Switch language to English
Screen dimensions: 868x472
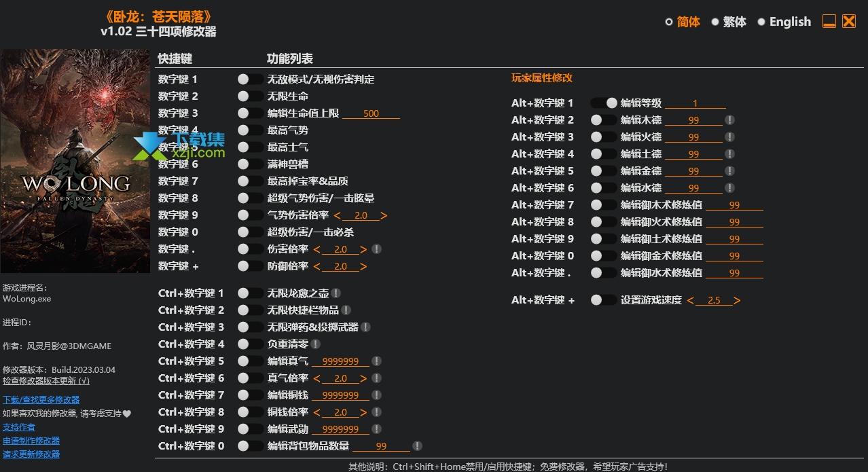pos(784,22)
